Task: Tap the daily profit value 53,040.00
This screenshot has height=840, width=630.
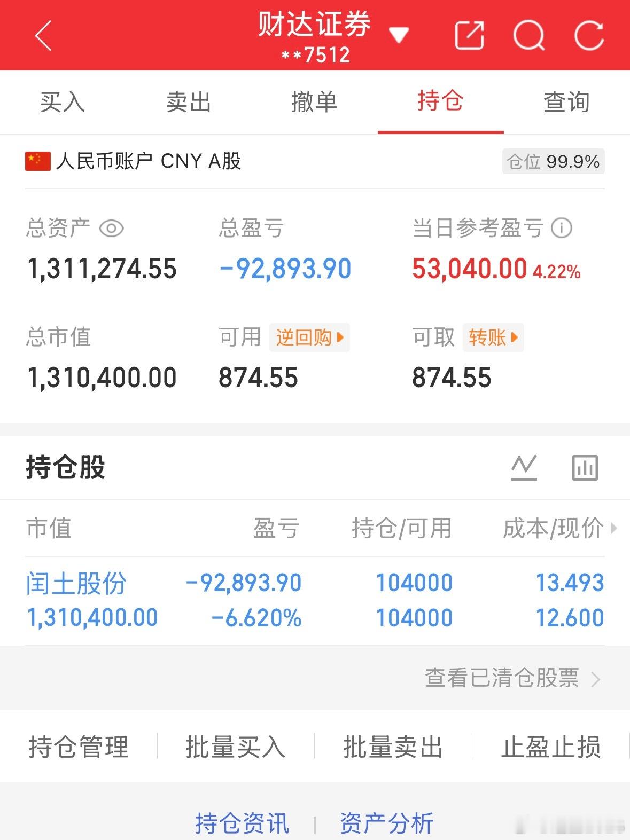Action: tap(469, 269)
